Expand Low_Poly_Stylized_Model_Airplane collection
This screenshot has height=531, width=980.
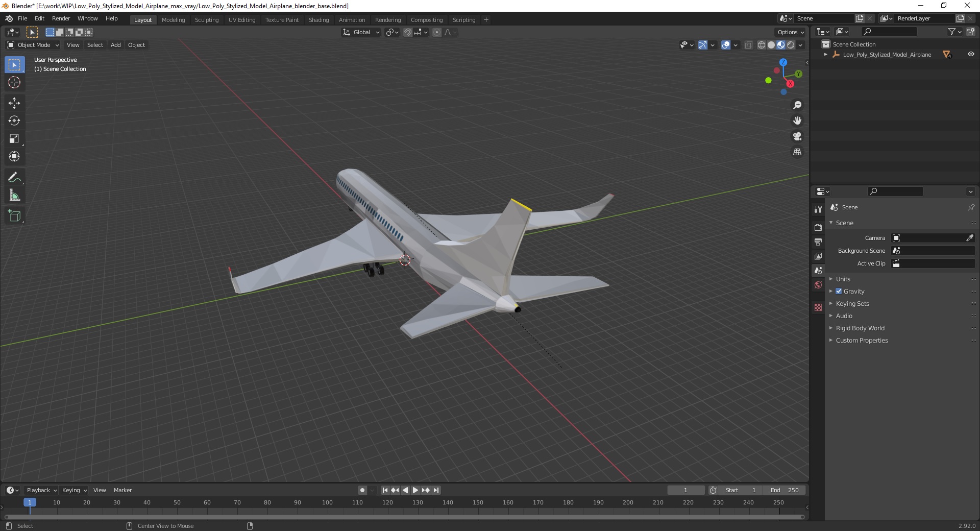coord(826,55)
